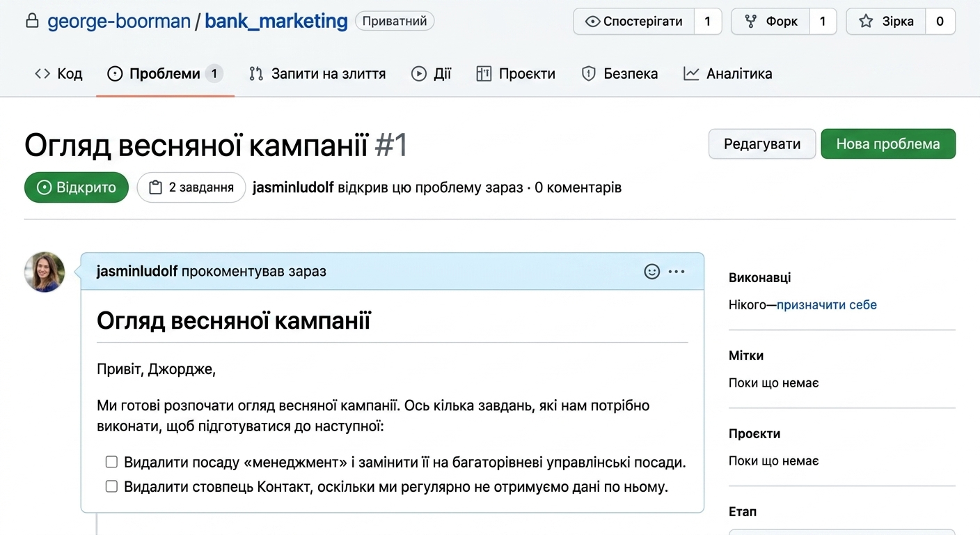The width and height of the screenshot is (980, 535).
Task: Open the 'Безпека' tab
Action: click(619, 73)
